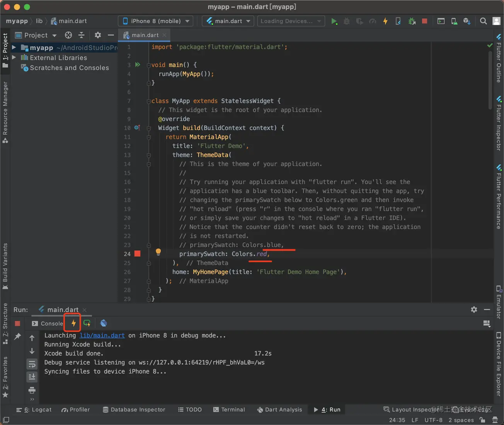Toggle the Emulator side panel
504x425 pixels.
tap(499, 302)
